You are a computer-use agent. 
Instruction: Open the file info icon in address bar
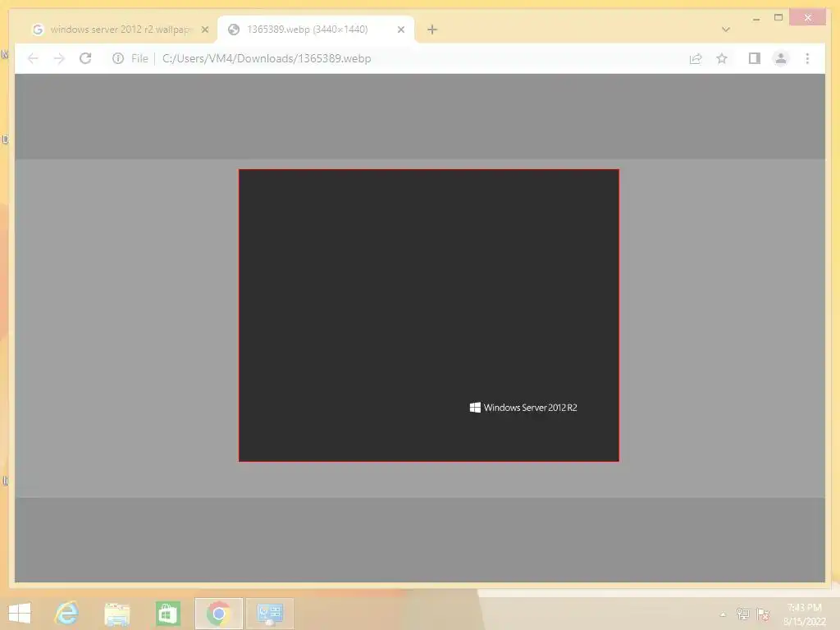click(118, 58)
